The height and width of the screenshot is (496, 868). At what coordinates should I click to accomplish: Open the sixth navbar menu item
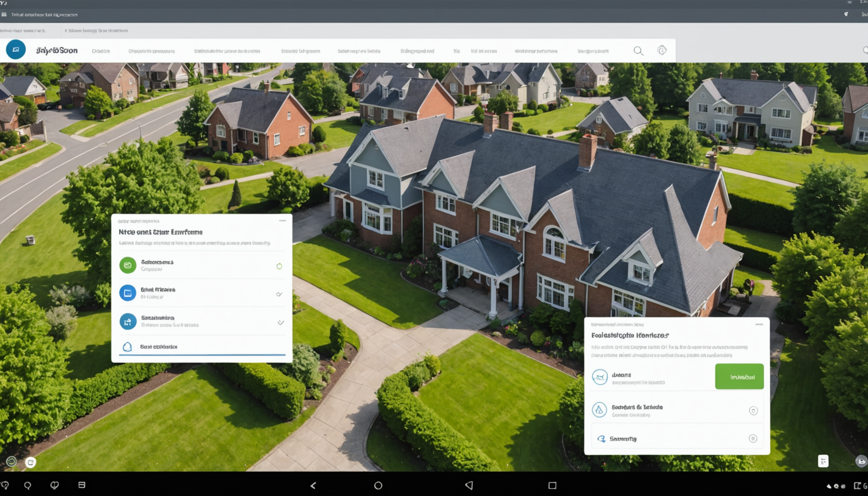point(417,51)
